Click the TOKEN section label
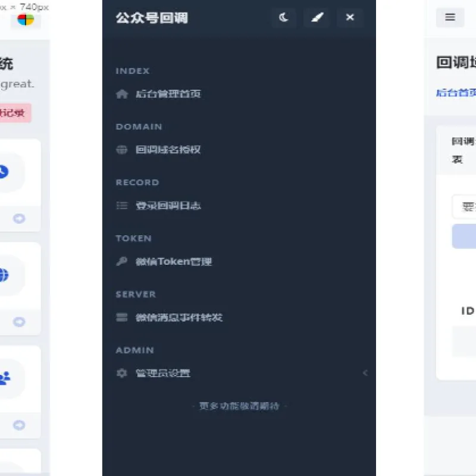 pos(133,239)
